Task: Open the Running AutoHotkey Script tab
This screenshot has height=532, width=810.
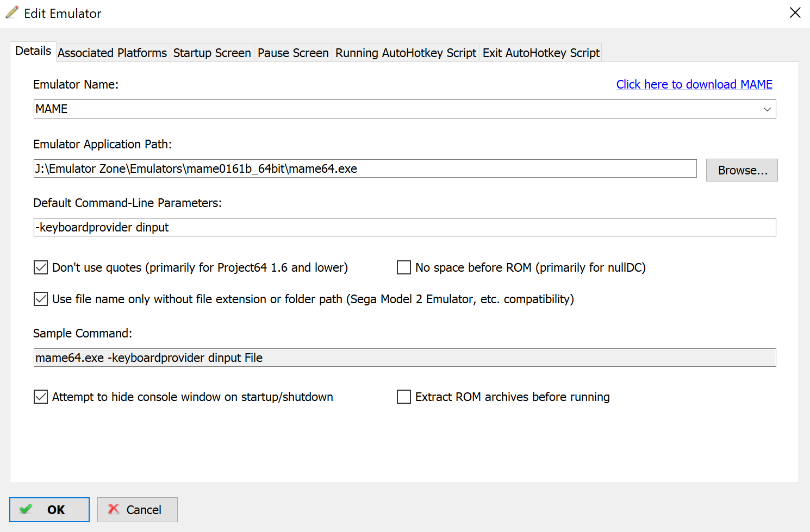Action: coord(406,53)
